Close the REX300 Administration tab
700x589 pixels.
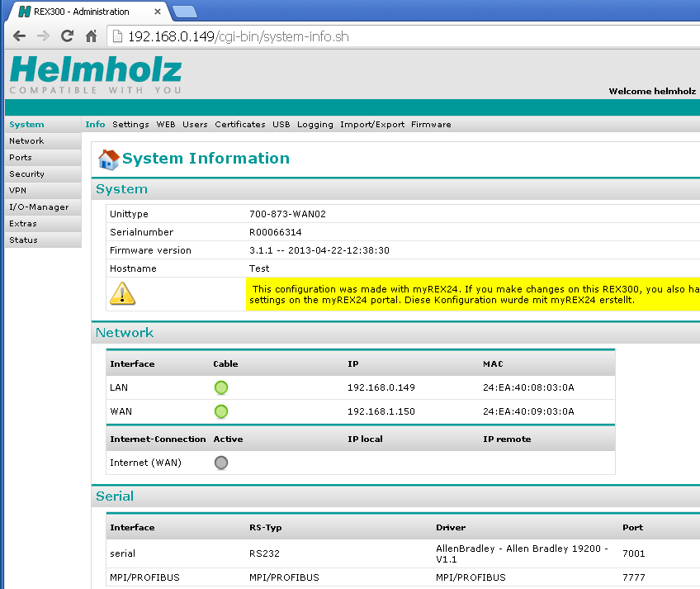tap(157, 12)
